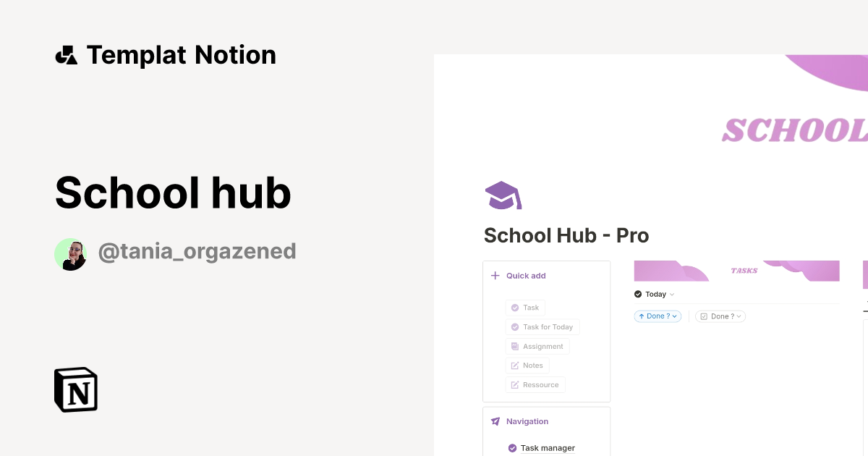Click the paper plane Navigation icon
Viewport: 868px width, 456px height.
click(x=495, y=421)
